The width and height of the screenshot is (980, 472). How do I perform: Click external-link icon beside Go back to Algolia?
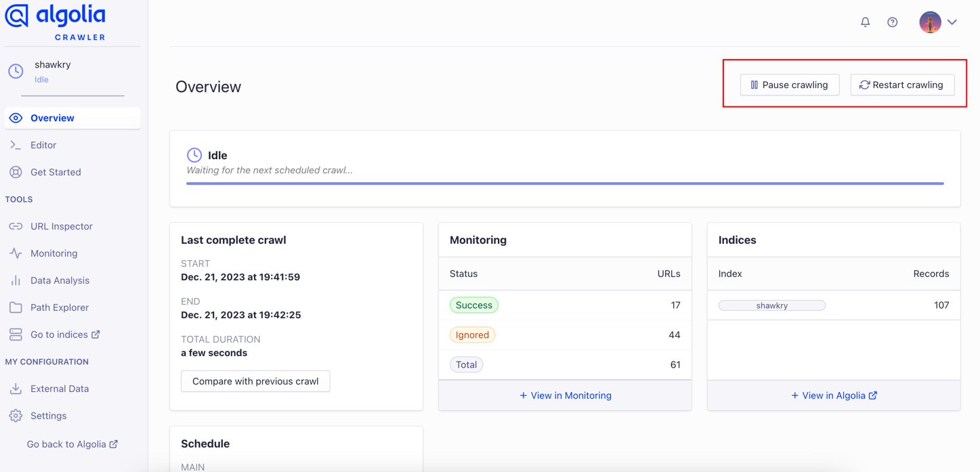[114, 444]
